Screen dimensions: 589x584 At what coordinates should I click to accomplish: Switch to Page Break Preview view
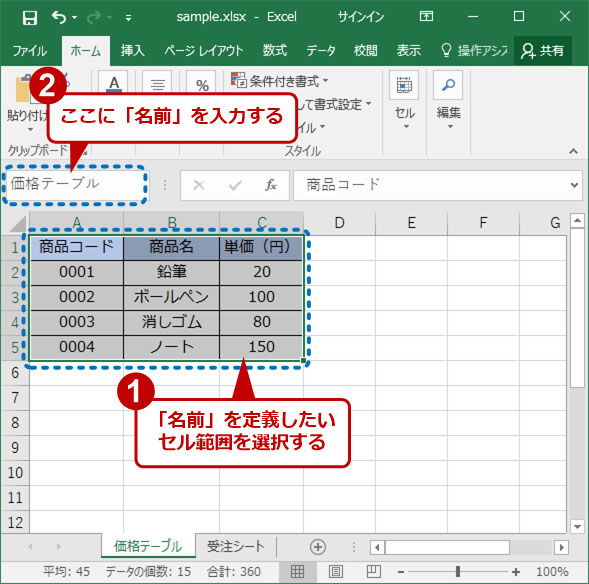[374, 572]
